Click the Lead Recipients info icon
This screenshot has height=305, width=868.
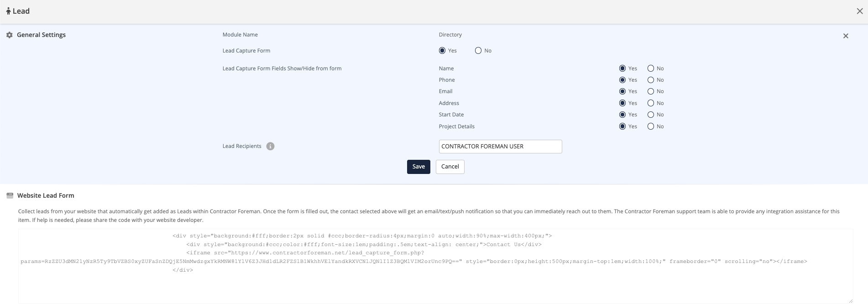271,147
